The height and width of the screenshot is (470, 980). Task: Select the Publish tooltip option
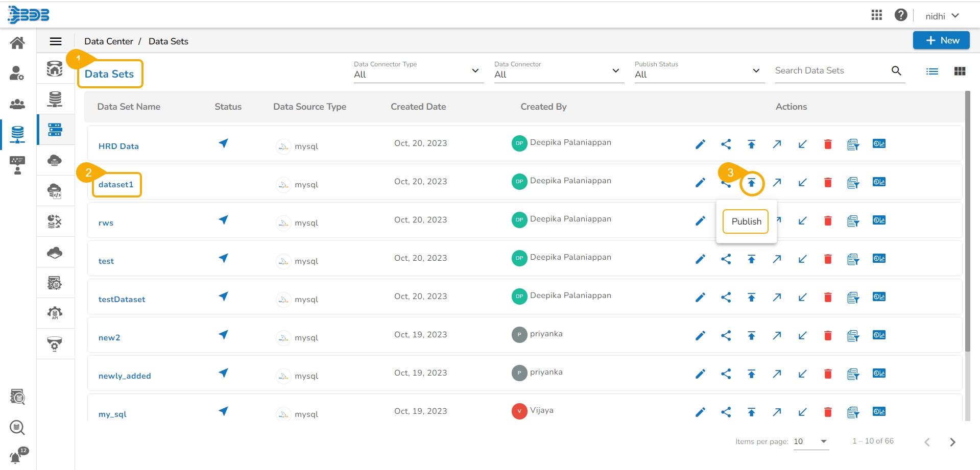[x=746, y=221]
